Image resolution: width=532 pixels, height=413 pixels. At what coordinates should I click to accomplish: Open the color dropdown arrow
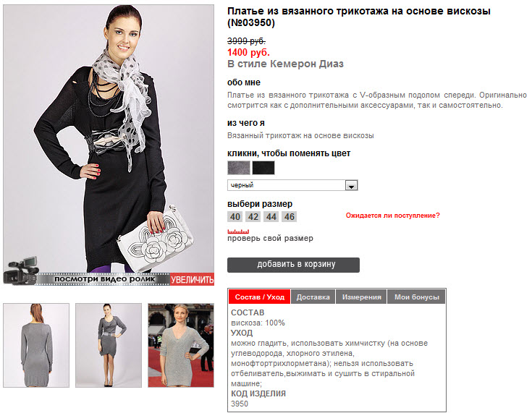(351, 185)
